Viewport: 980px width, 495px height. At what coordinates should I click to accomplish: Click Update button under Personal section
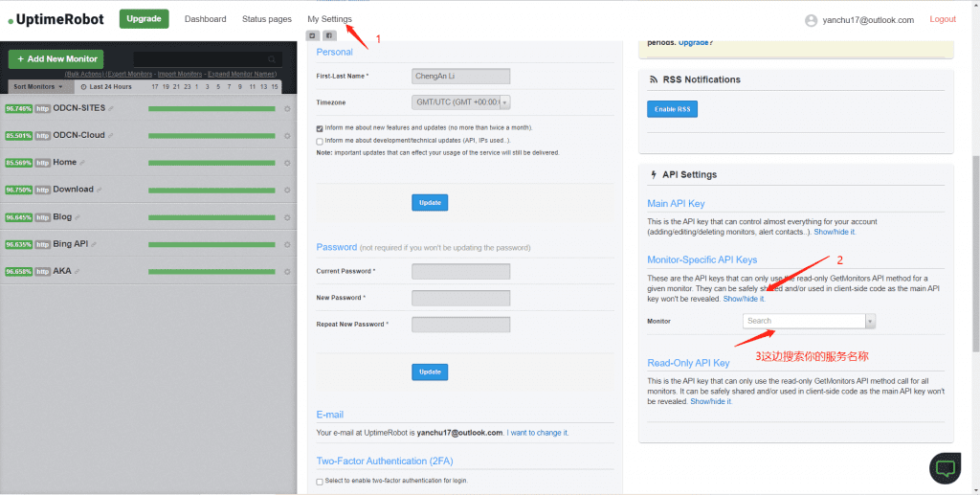pyautogui.click(x=430, y=203)
